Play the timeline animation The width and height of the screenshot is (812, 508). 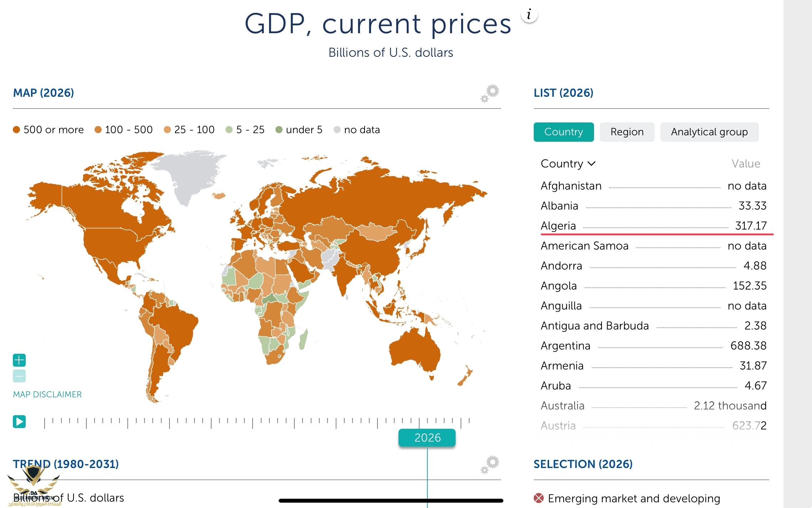click(19, 422)
